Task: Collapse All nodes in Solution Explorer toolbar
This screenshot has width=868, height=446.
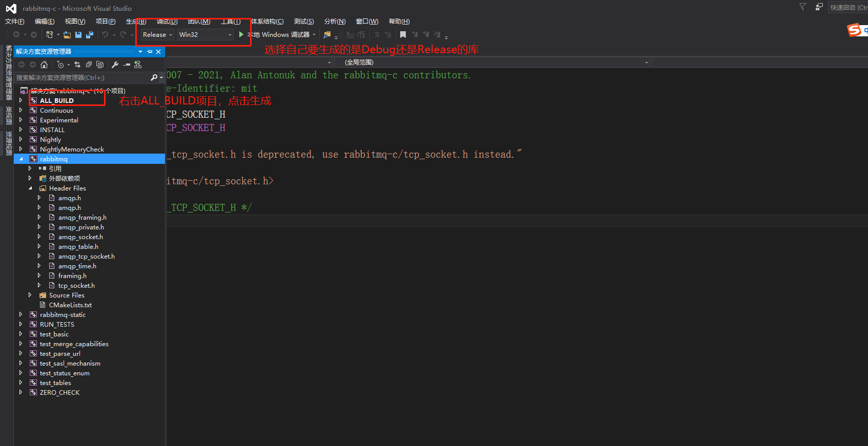Action: pos(89,65)
